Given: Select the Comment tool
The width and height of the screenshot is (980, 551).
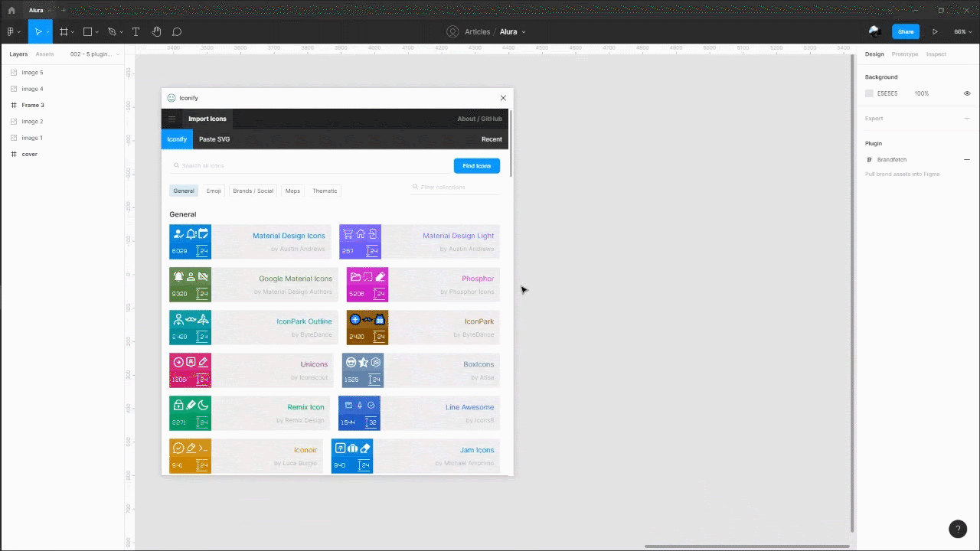Looking at the screenshot, I should coord(177,32).
